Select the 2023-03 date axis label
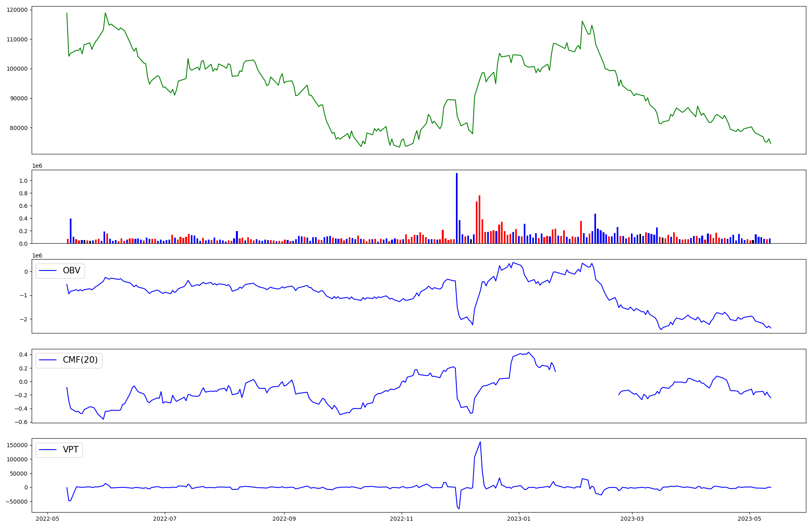Image resolution: width=812 pixels, height=528 pixels. click(x=632, y=519)
